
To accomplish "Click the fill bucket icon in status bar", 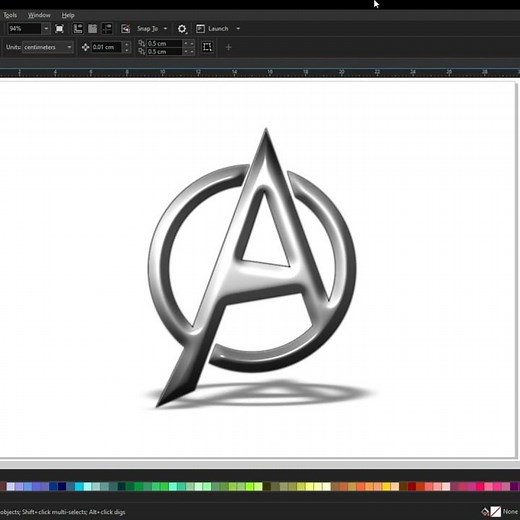I will point(485,511).
